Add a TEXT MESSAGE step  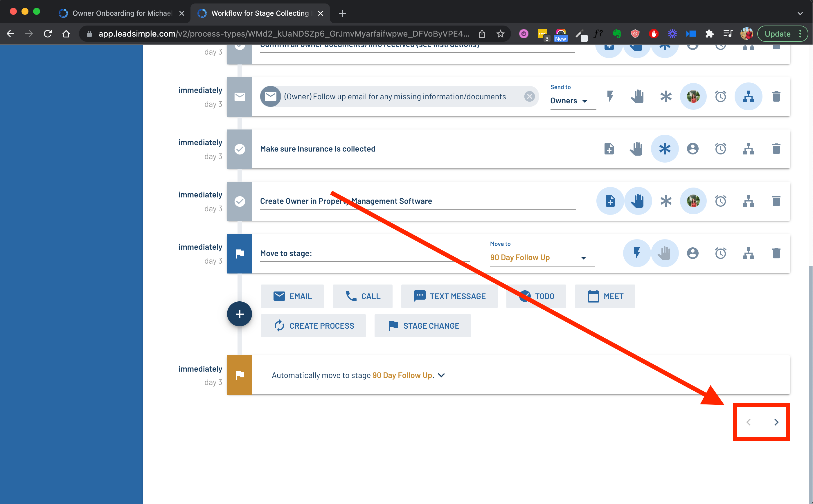click(x=449, y=296)
